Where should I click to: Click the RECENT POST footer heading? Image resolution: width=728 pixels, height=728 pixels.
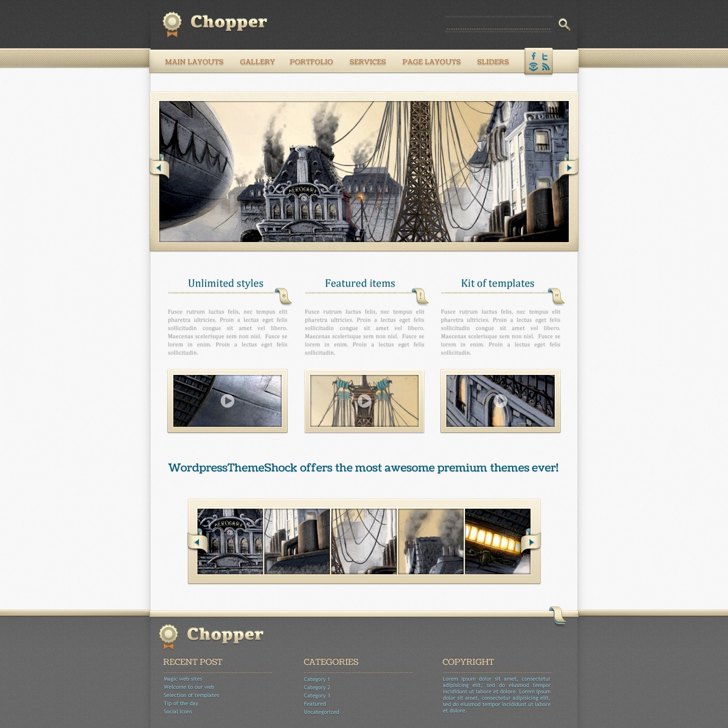point(193,662)
